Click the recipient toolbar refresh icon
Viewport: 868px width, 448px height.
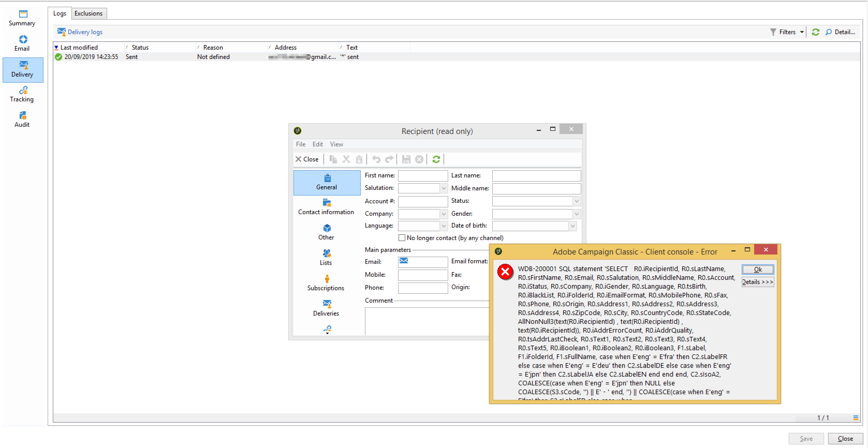(436, 159)
